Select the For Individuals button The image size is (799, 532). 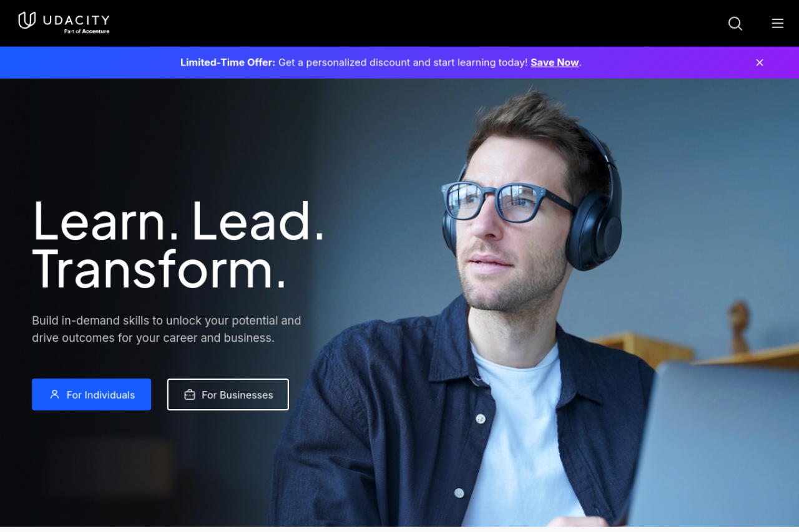tap(91, 394)
